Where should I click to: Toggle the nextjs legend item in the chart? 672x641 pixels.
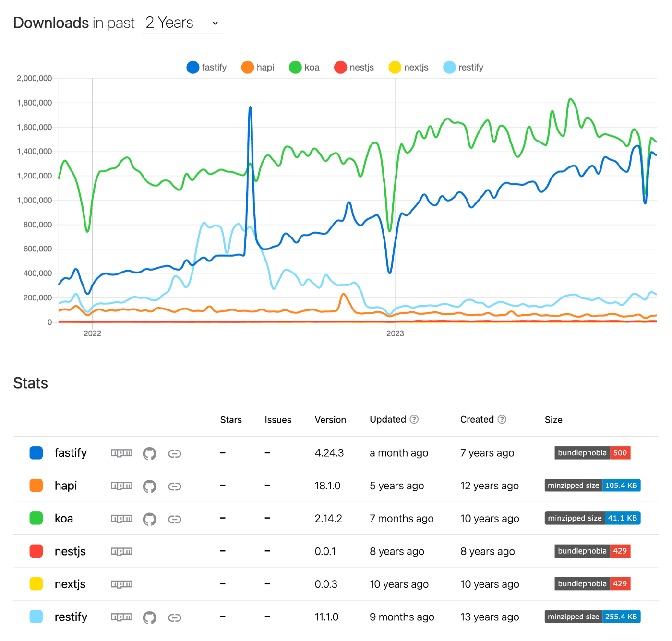[x=408, y=68]
